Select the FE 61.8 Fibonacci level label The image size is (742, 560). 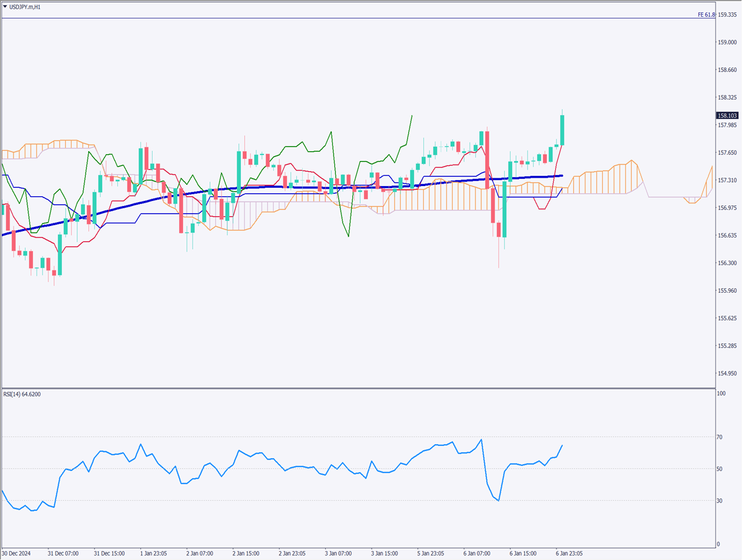click(706, 14)
